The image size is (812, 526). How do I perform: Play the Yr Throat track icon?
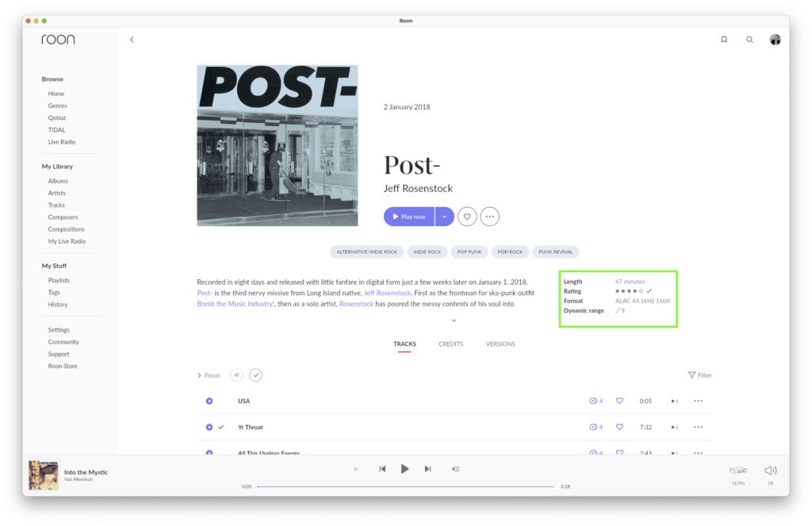[209, 427]
